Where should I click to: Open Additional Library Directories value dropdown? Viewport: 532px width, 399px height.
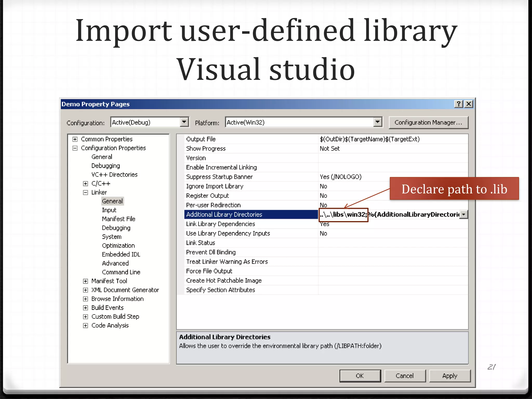[464, 215]
